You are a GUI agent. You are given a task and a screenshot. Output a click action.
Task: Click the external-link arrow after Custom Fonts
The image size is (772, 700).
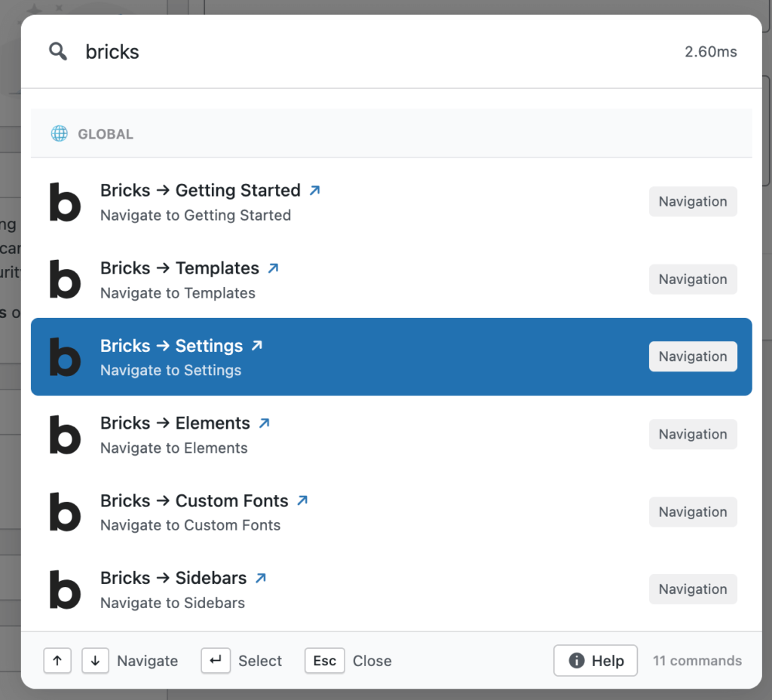tap(304, 500)
